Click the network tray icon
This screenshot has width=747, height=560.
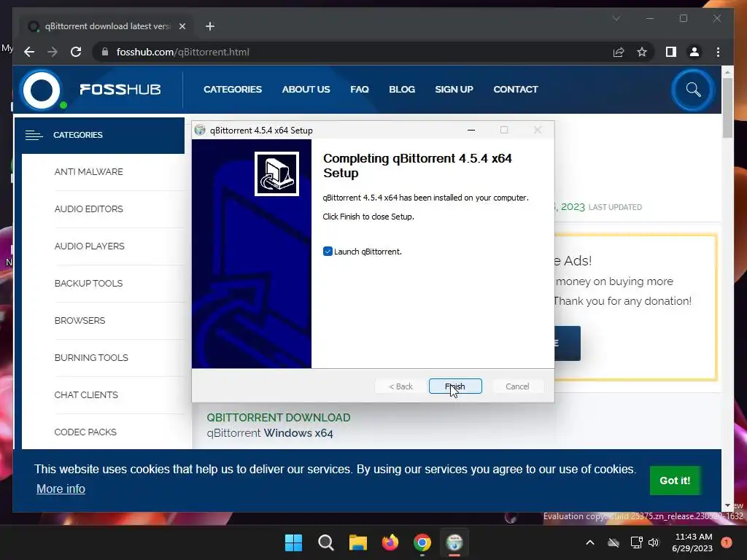(x=636, y=542)
